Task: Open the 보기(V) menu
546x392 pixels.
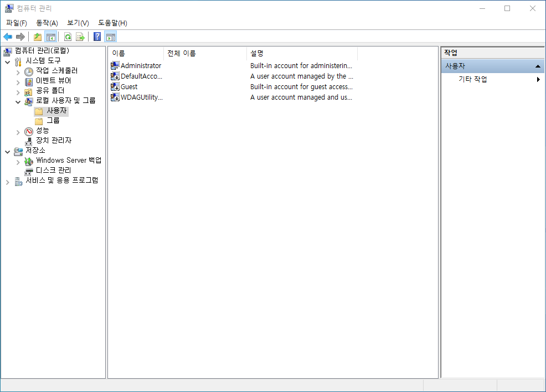Action: point(78,23)
